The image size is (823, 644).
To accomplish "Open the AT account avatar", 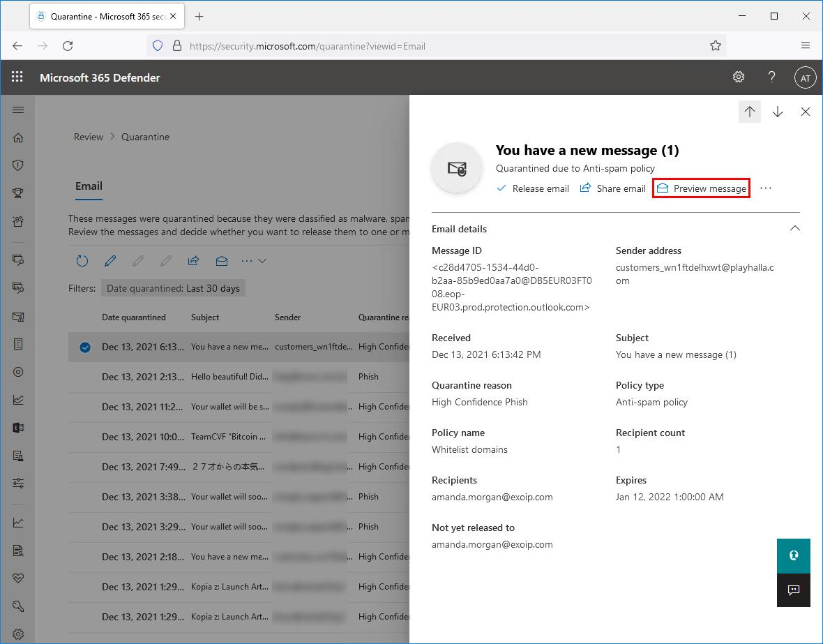I will tap(805, 77).
